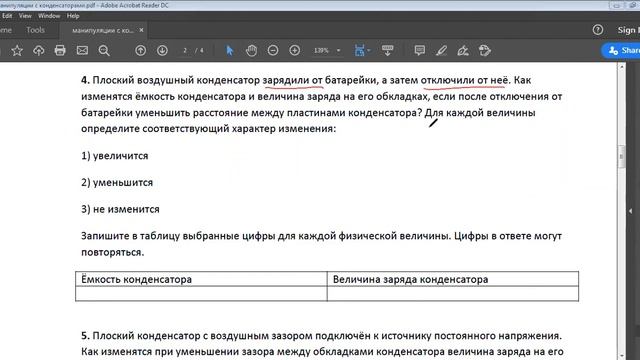This screenshot has height=360, width=640.
Task: Activate the selection arrow tool
Action: pos(229,51)
